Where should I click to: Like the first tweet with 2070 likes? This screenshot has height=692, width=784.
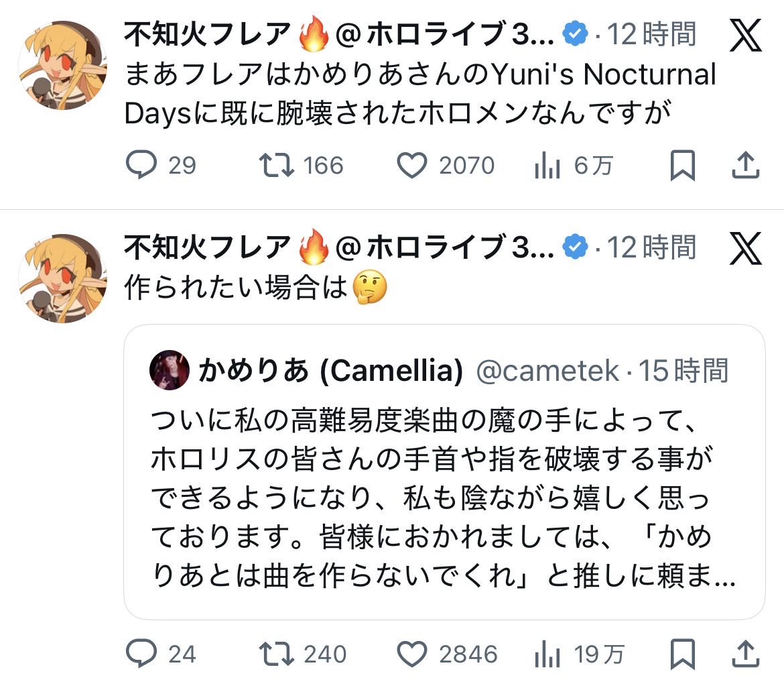(413, 166)
